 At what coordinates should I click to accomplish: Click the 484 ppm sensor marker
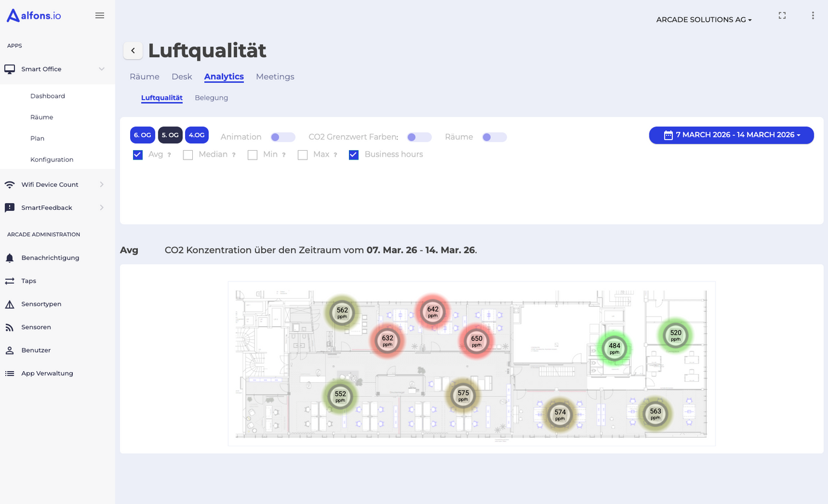[x=614, y=349]
